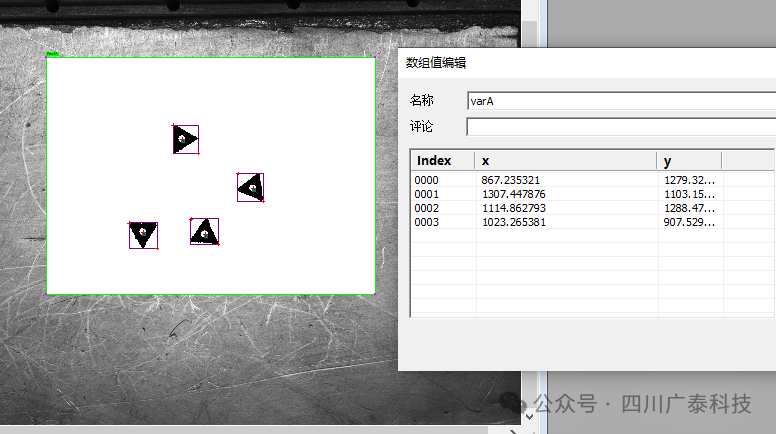Select x value 1023.265381
This screenshot has width=776, height=434.
514,222
